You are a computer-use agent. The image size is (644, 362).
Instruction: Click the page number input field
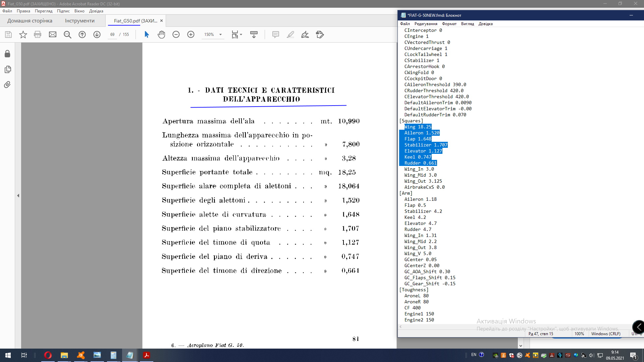112,35
